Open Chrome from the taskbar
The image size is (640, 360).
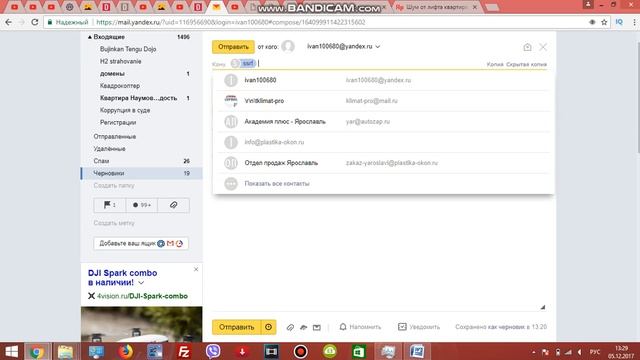point(37,351)
